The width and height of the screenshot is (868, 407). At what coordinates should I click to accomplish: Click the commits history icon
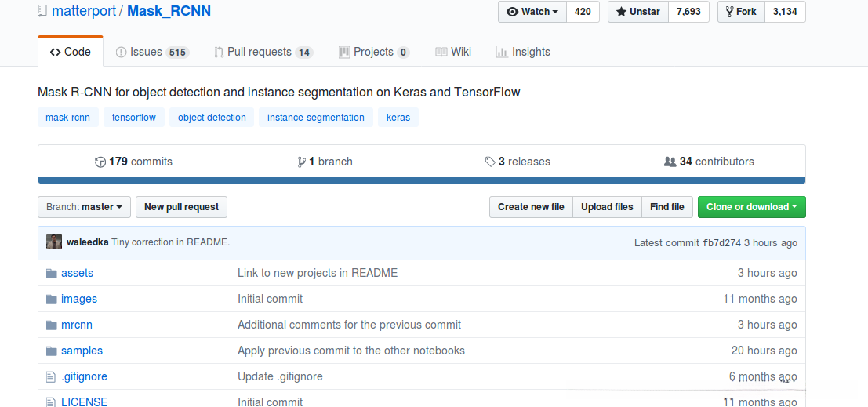(100, 162)
